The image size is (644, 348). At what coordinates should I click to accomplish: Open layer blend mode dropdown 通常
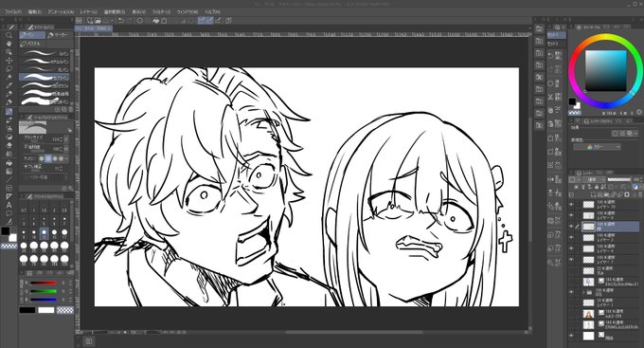coord(594,180)
